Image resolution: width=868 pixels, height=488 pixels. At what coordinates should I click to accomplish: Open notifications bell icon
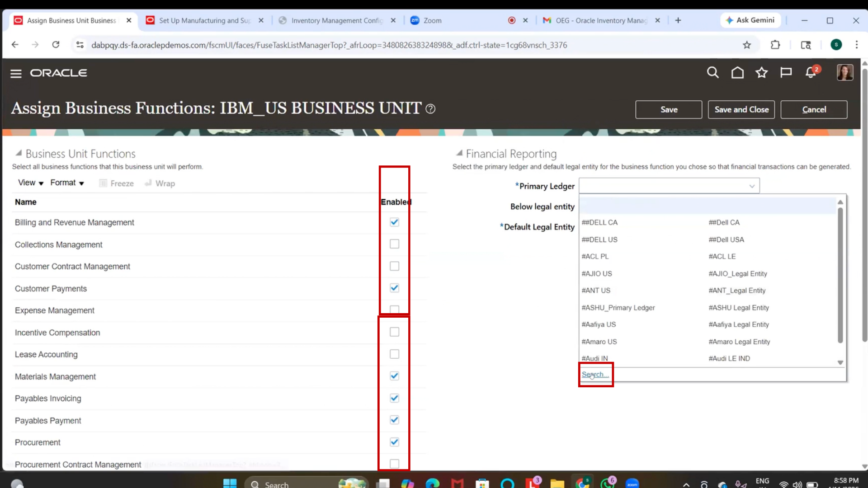tap(811, 72)
